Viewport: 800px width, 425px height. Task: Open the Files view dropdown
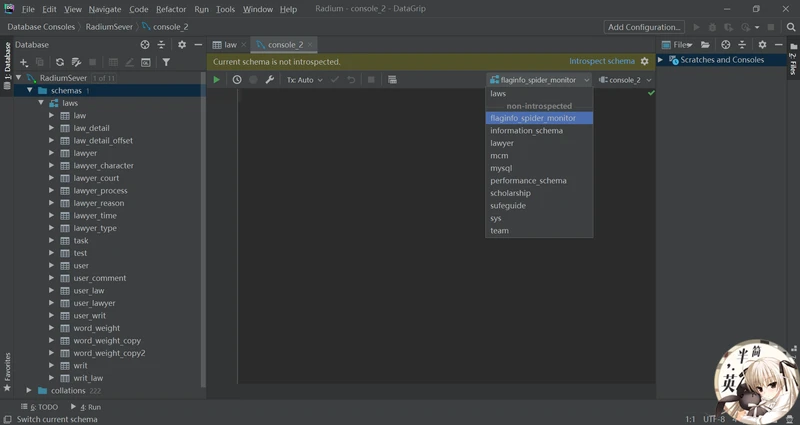tap(677, 45)
